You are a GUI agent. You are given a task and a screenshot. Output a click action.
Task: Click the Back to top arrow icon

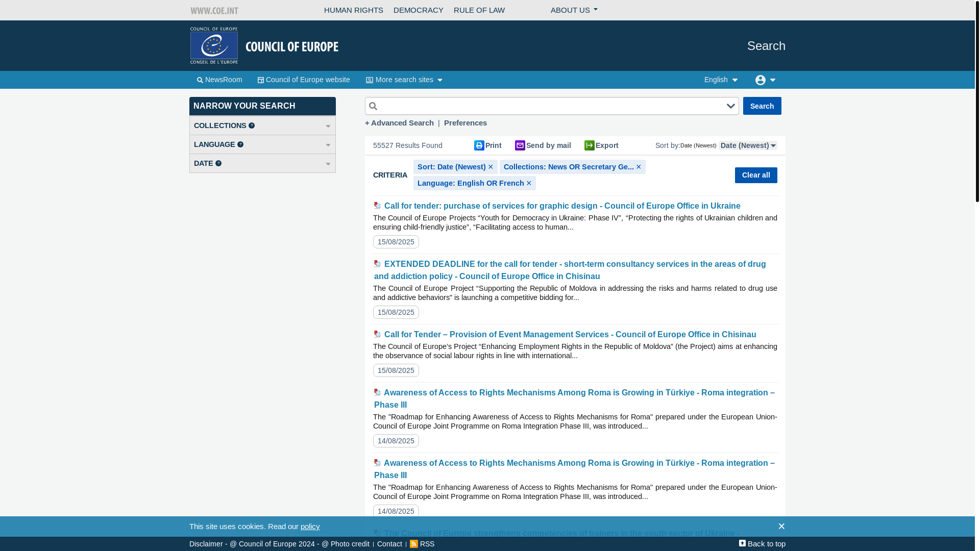[x=742, y=543]
